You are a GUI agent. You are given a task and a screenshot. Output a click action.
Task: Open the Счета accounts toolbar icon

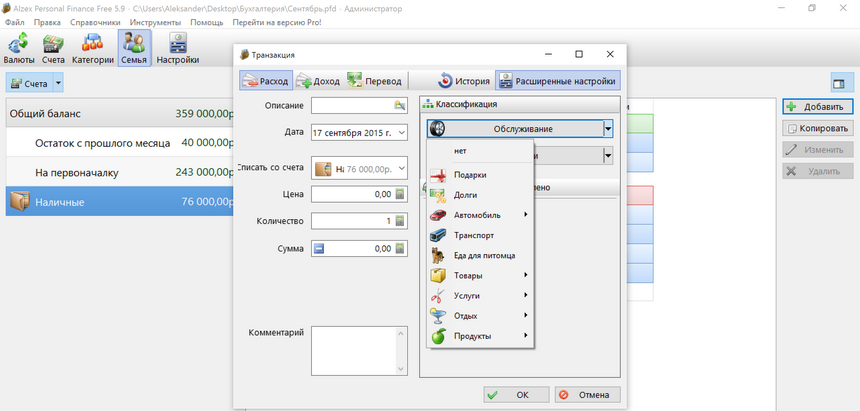click(53, 48)
